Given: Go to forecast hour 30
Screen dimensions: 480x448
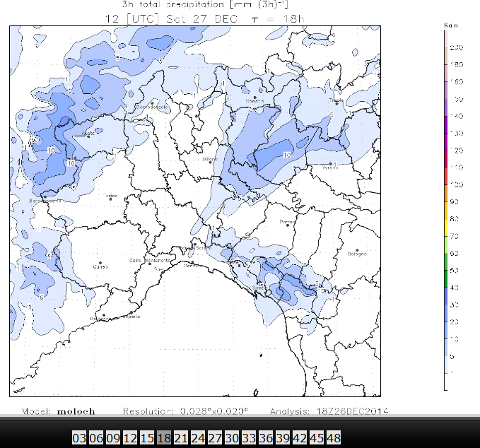Looking at the screenshot, I should pyautogui.click(x=232, y=438).
